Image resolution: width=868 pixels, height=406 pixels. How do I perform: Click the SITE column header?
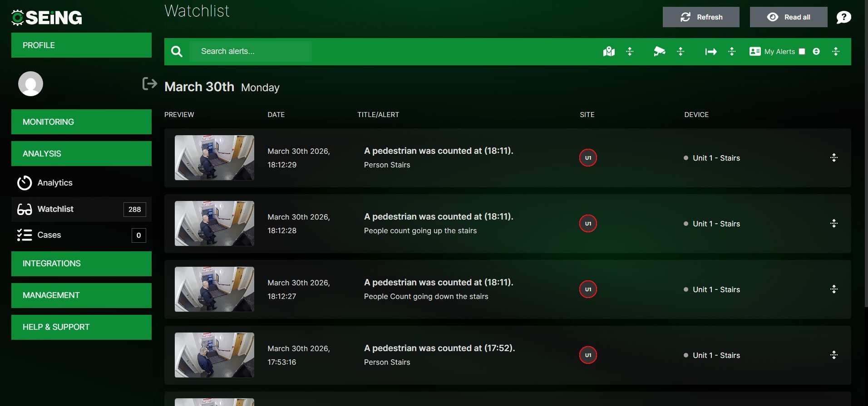coord(587,115)
